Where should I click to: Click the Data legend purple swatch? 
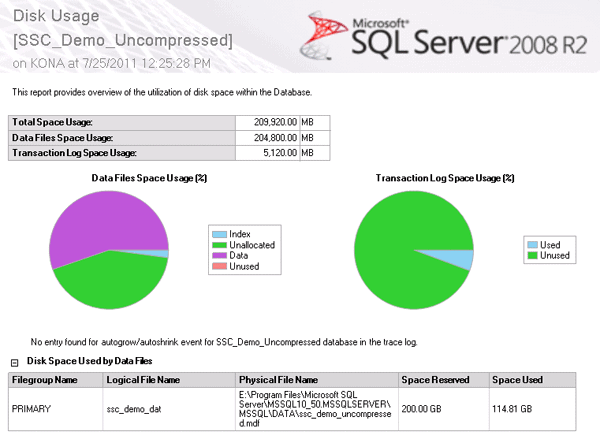[x=219, y=255]
